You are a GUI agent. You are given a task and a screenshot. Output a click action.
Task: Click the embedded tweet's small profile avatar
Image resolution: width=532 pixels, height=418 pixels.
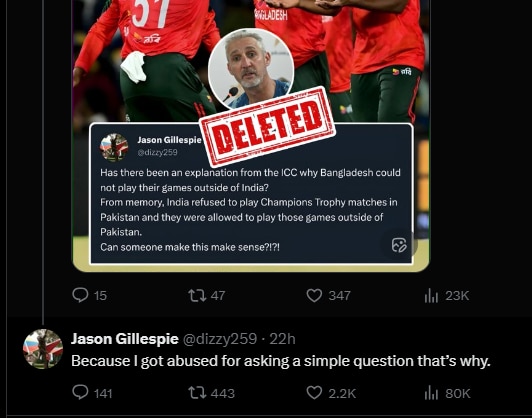[x=114, y=147]
